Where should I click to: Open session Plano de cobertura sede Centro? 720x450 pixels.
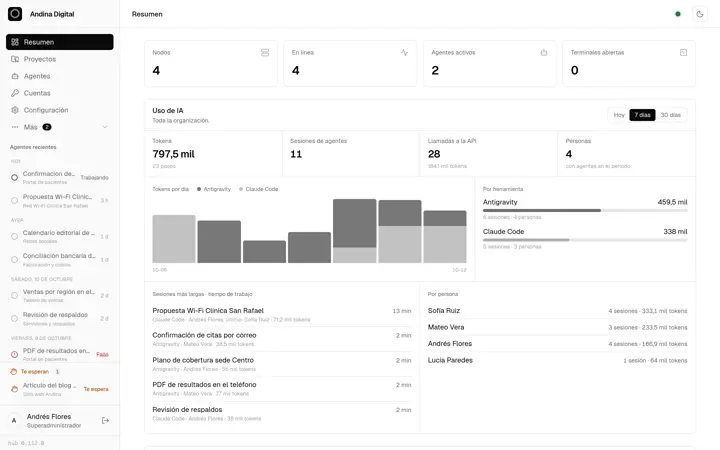point(281,364)
